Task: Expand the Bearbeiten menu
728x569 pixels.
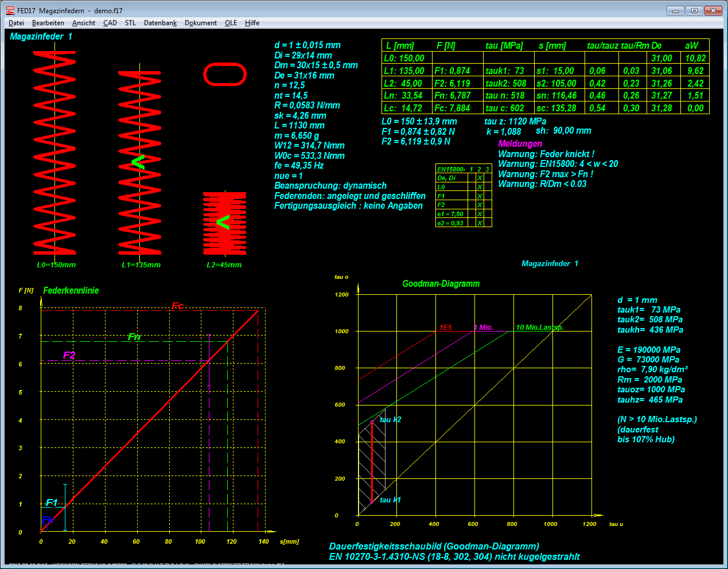Action: [x=48, y=23]
